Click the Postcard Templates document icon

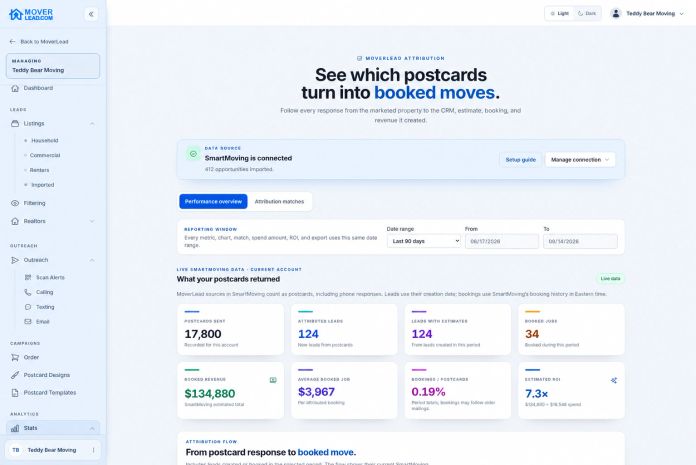click(15, 393)
